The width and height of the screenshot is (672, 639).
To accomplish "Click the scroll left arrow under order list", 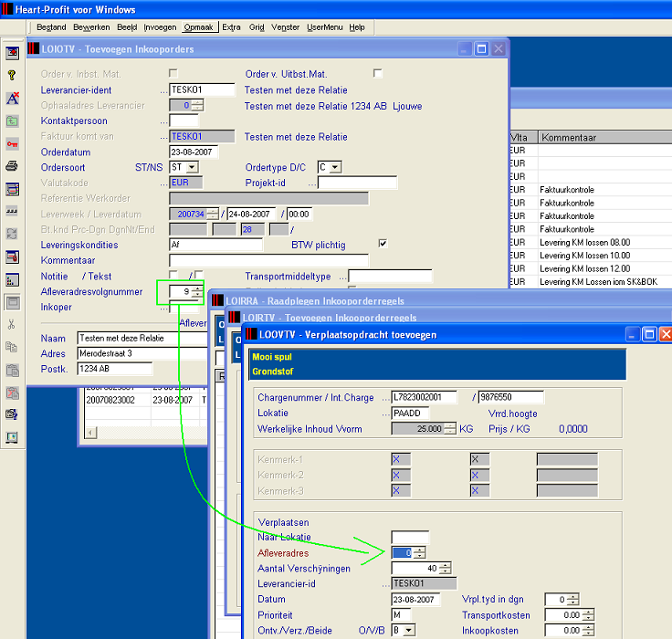I will (90, 433).
